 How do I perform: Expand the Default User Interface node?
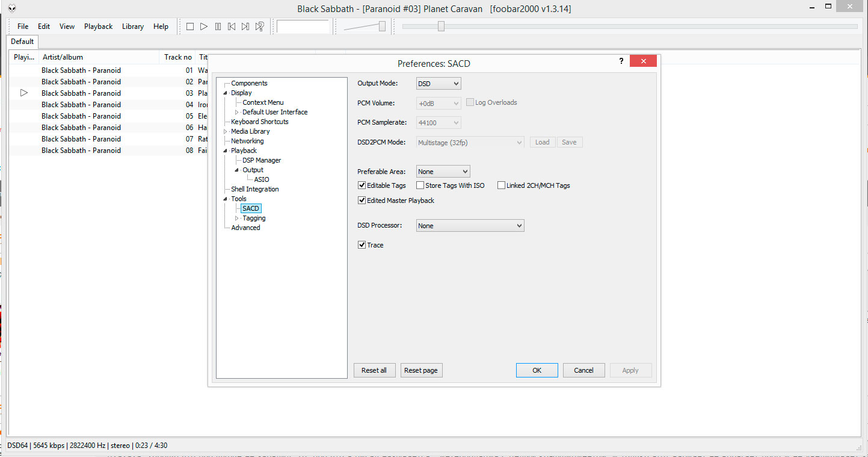point(236,112)
